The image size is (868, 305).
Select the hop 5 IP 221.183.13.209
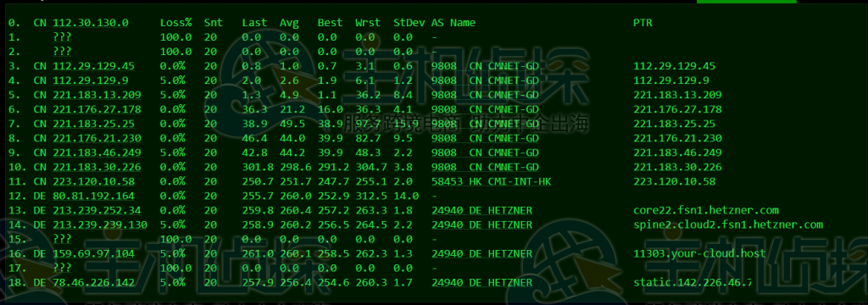pos(97,95)
